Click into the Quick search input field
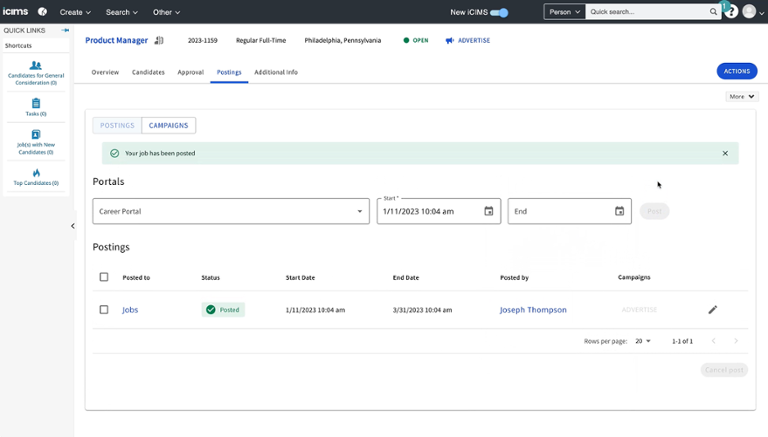This screenshot has height=437, width=768. point(645,12)
